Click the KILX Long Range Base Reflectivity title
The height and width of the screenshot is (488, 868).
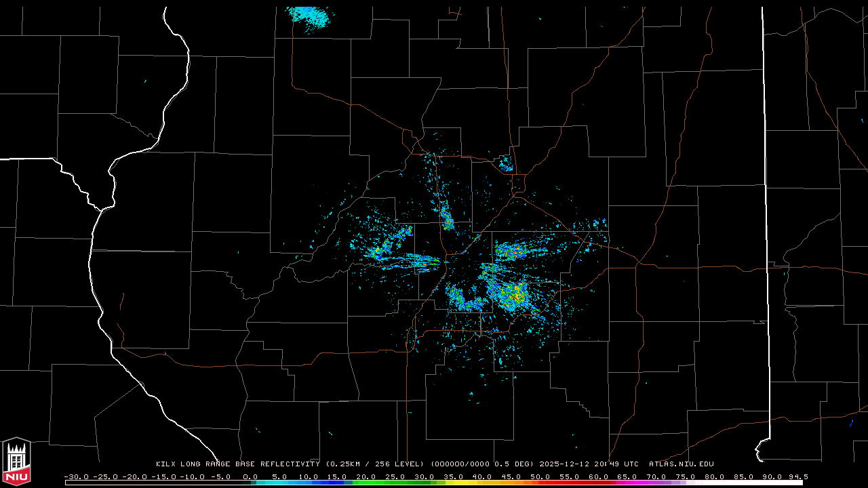pos(237,464)
